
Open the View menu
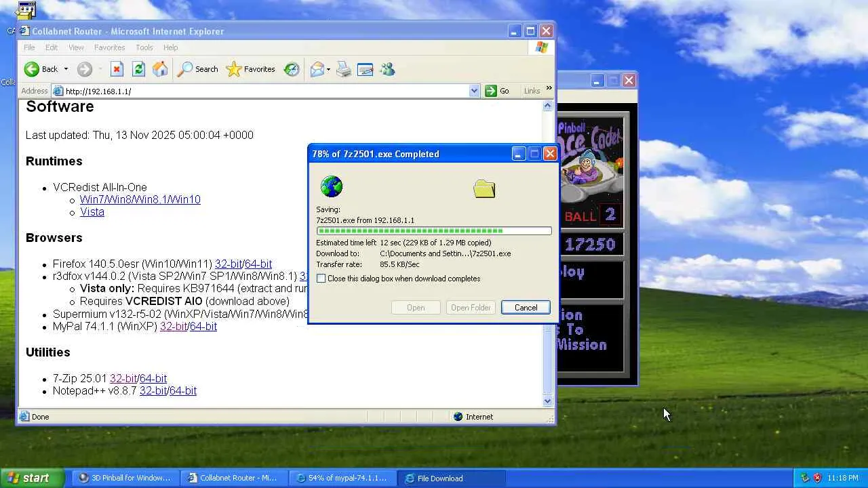tap(76, 47)
